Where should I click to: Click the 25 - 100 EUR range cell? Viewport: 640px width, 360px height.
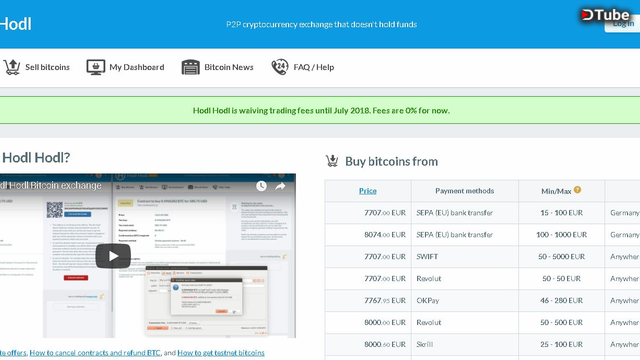[562, 344]
